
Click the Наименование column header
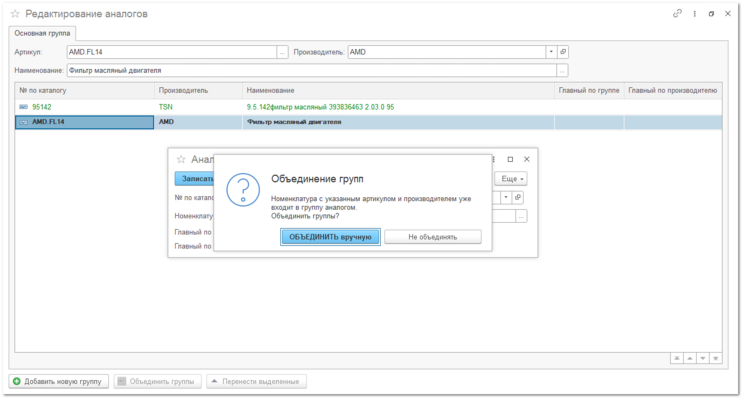398,91
